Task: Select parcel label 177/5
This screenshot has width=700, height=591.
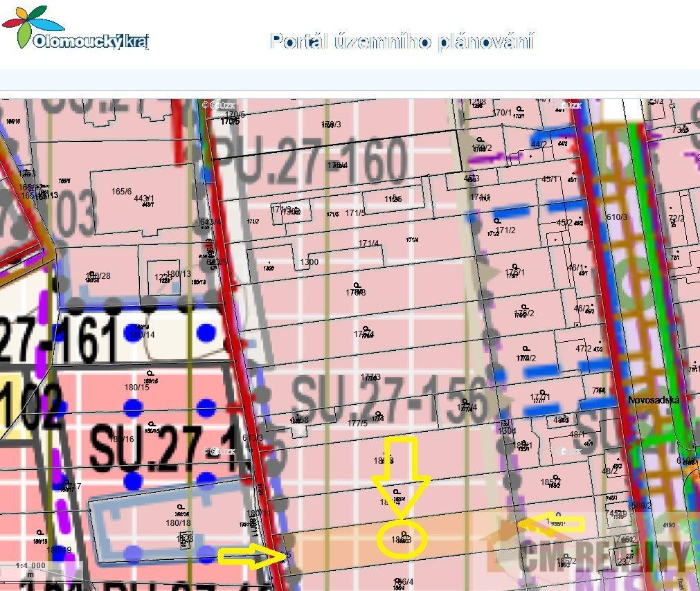Action: click(357, 423)
